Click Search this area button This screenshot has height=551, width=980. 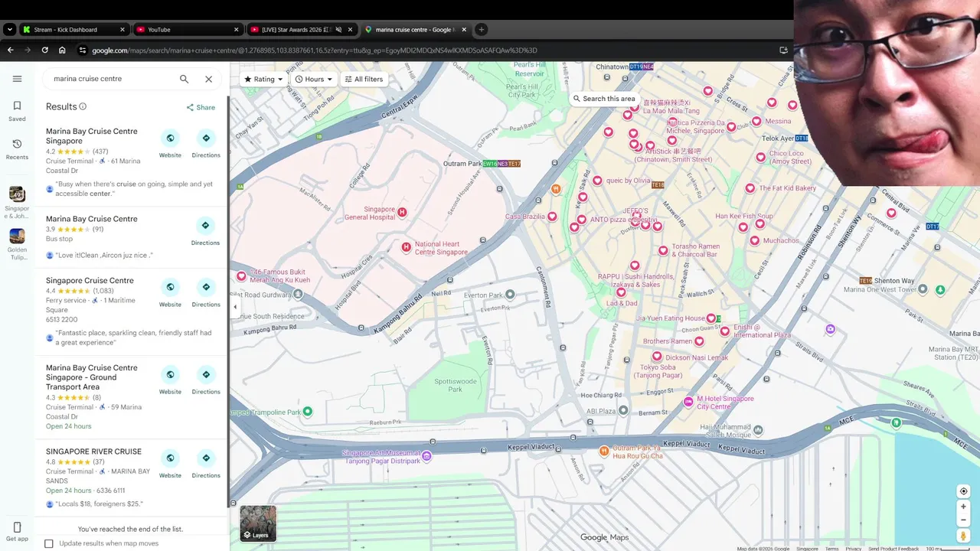click(604, 98)
